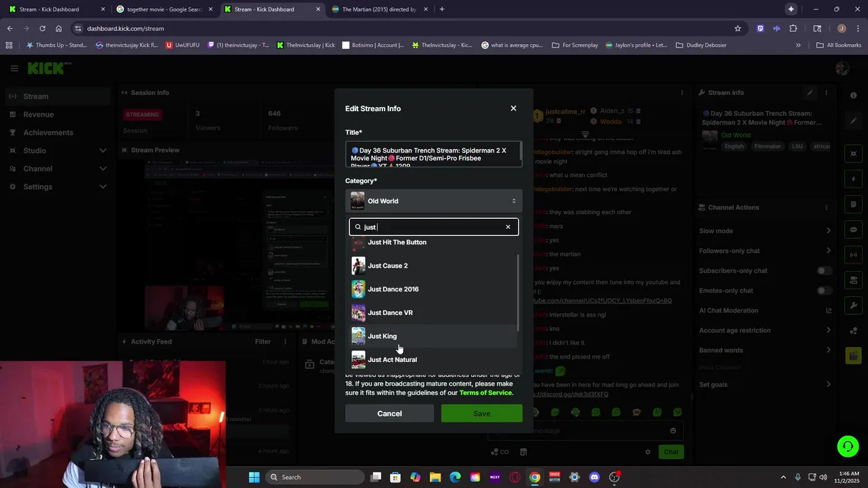Open the Old World category dropdown
868x488 pixels.
click(x=434, y=201)
